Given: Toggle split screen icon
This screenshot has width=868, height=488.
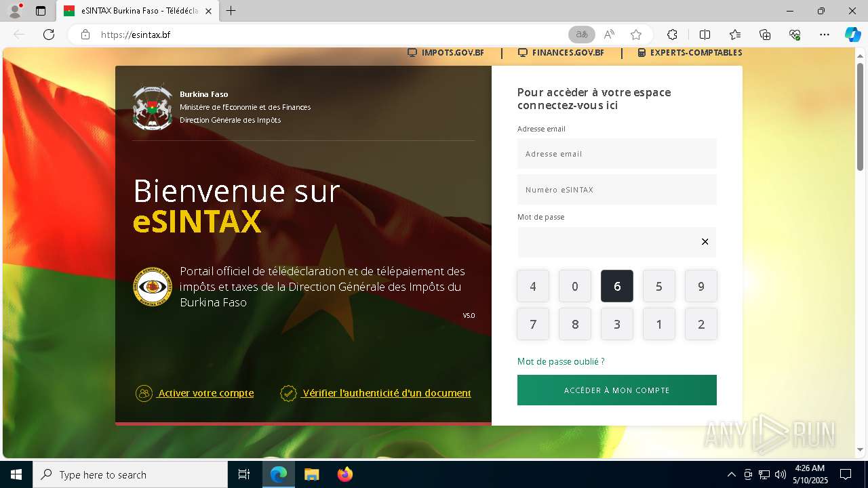Looking at the screenshot, I should tap(705, 35).
